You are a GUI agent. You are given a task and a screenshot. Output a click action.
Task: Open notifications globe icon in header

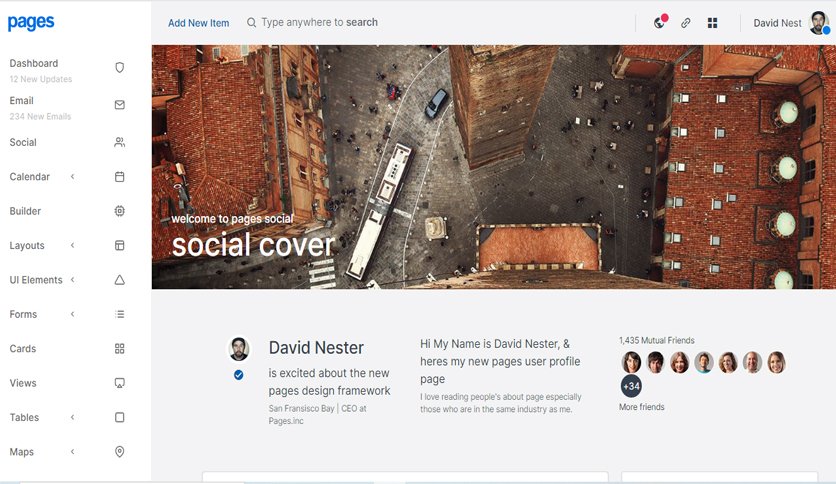pos(660,22)
